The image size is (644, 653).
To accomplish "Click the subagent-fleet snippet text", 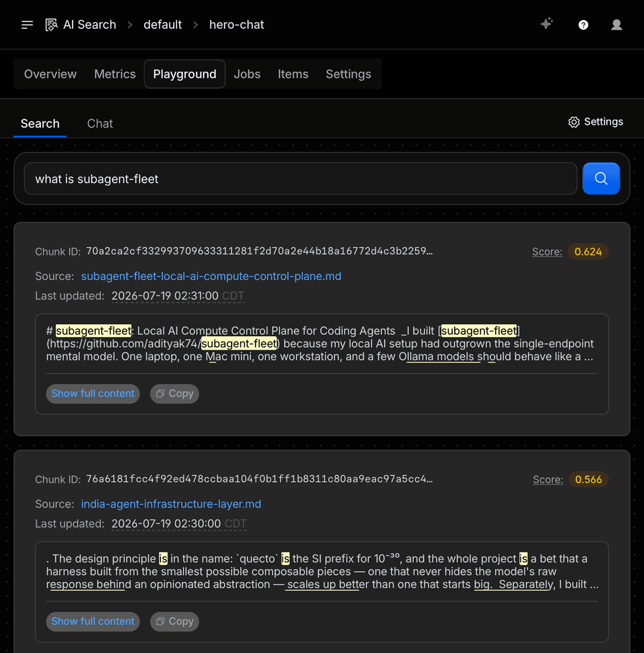I will [x=321, y=344].
